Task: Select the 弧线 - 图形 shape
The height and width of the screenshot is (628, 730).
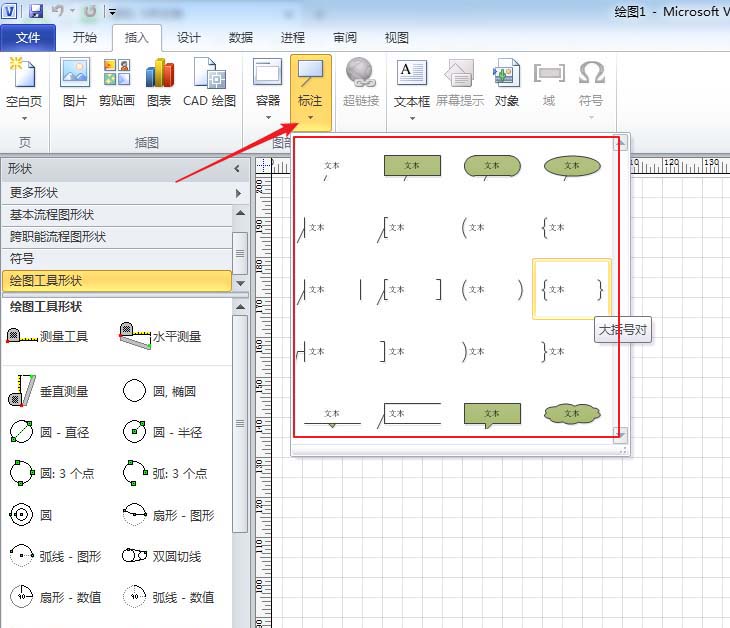Action: 55,556
